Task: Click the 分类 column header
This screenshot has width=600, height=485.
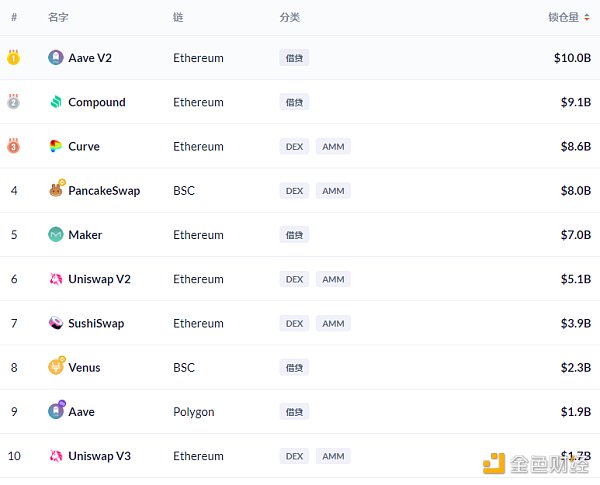Action: click(x=290, y=18)
